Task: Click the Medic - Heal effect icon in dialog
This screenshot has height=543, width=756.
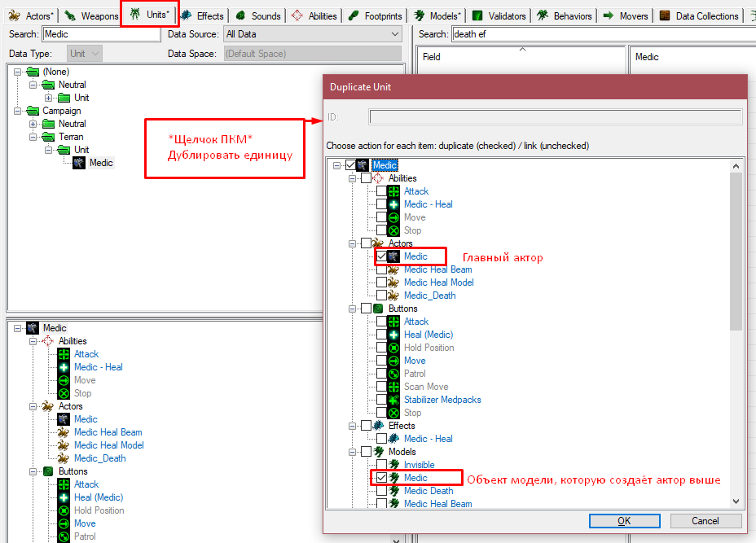Action: [394, 439]
